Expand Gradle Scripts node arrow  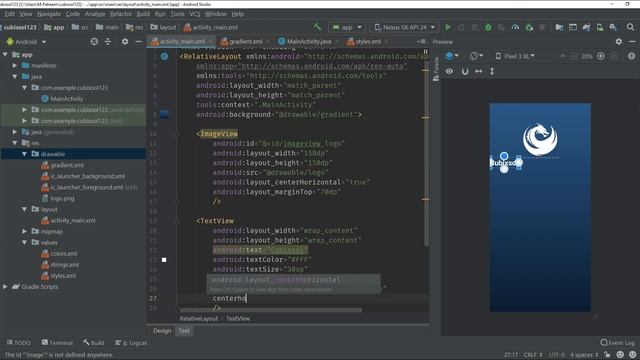5,287
